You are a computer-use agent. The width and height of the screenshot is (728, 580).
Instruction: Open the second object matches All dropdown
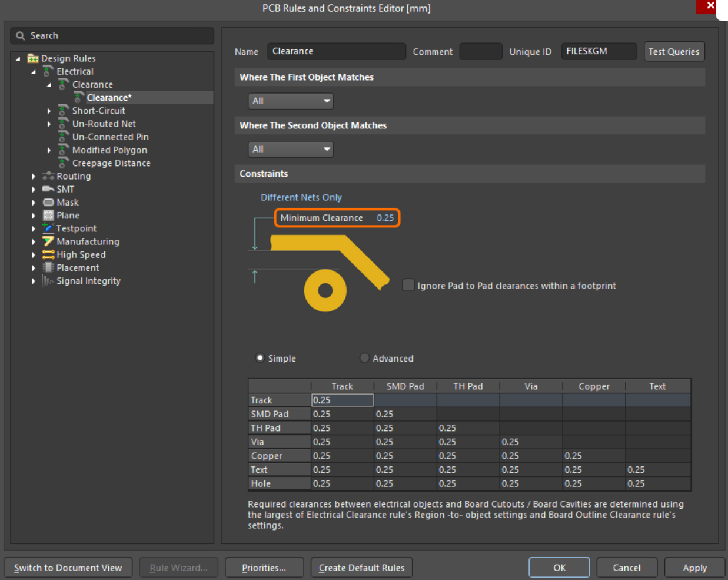pyautogui.click(x=291, y=150)
